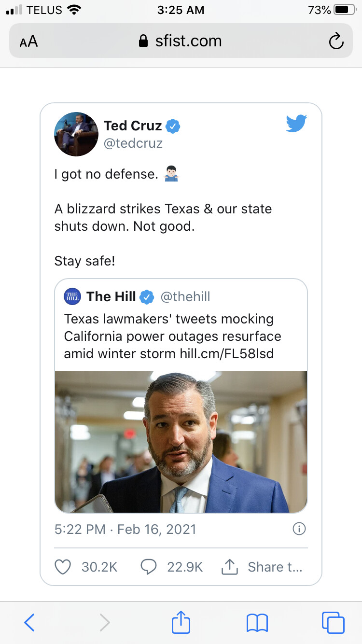This screenshot has width=362, height=644.
Task: Tap the tweet info circle icon
Action: click(x=299, y=529)
